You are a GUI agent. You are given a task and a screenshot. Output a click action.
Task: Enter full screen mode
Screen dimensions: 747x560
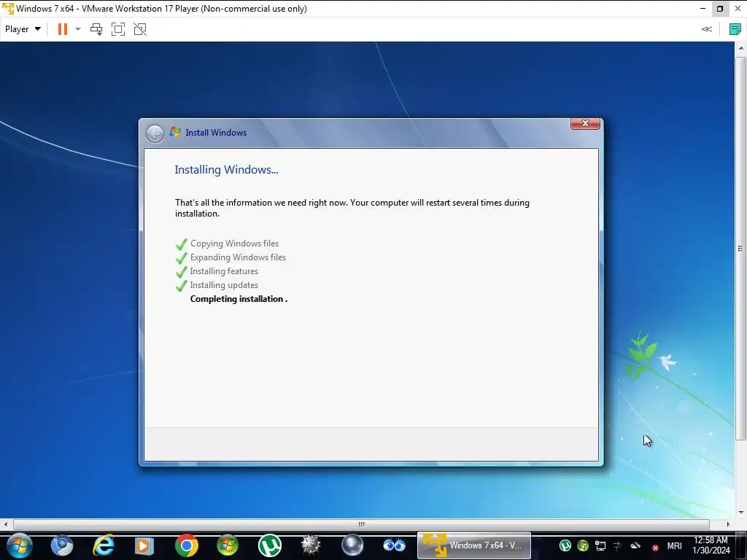tap(118, 29)
